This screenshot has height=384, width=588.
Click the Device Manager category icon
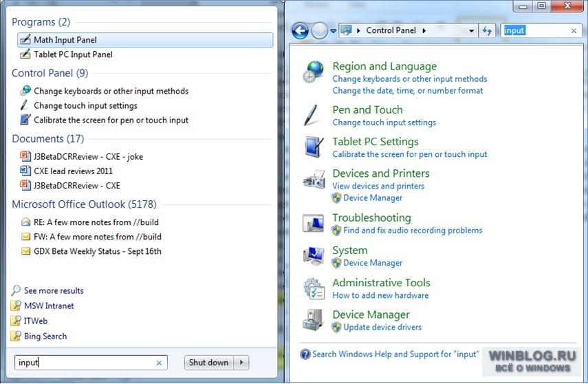tap(313, 320)
